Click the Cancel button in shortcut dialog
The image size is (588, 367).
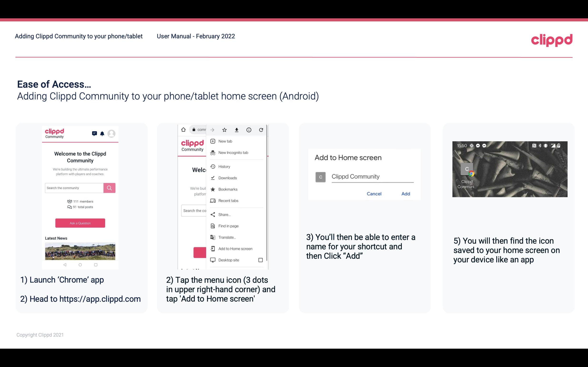[x=374, y=194]
